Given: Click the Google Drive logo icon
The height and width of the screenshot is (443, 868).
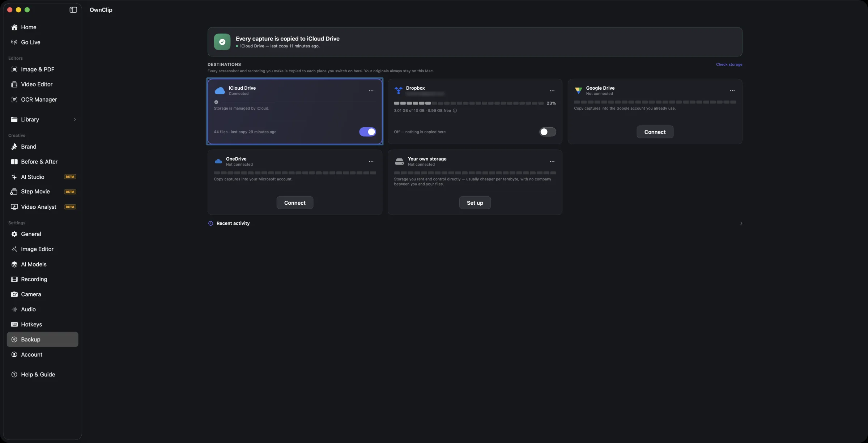Looking at the screenshot, I should coord(578,90).
